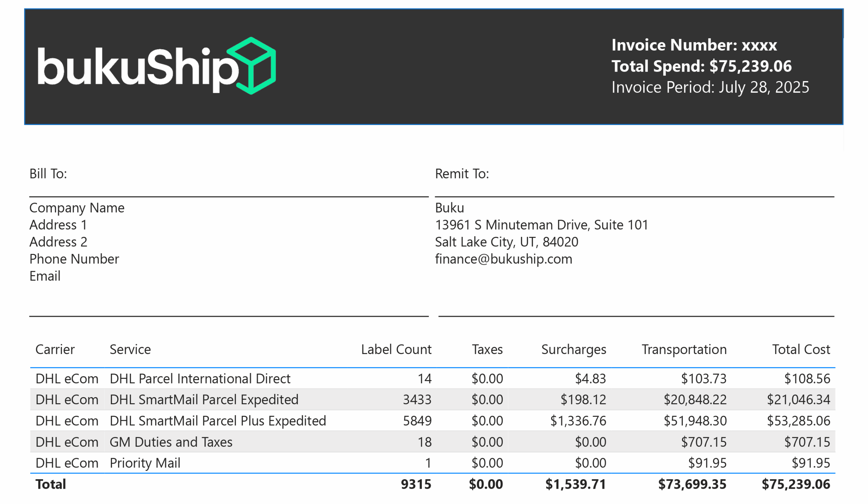Image resolution: width=868 pixels, height=504 pixels.
Task: Click Invoice Period: July 28, 2025
Action: (710, 87)
